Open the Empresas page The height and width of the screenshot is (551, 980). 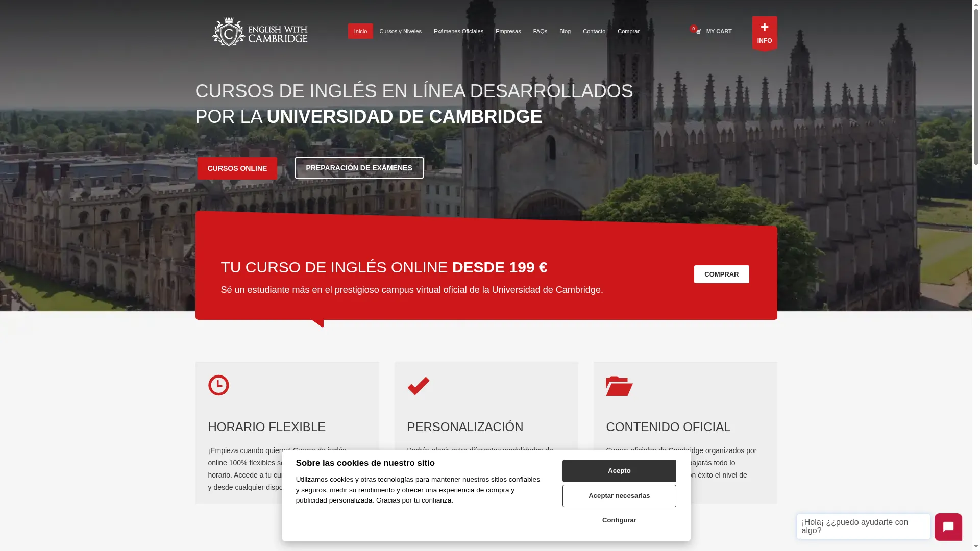(x=508, y=31)
